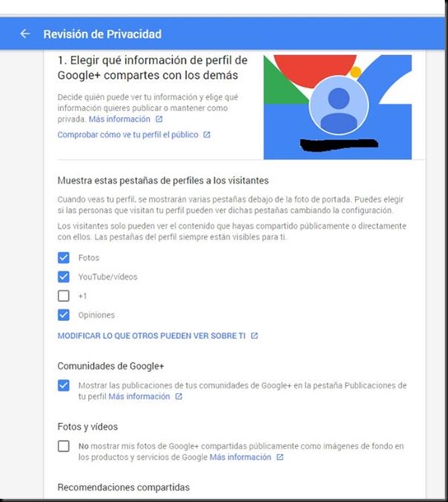Click external icon next to MODIFICAR link
Image resolution: width=448 pixels, height=502 pixels.
click(x=254, y=336)
